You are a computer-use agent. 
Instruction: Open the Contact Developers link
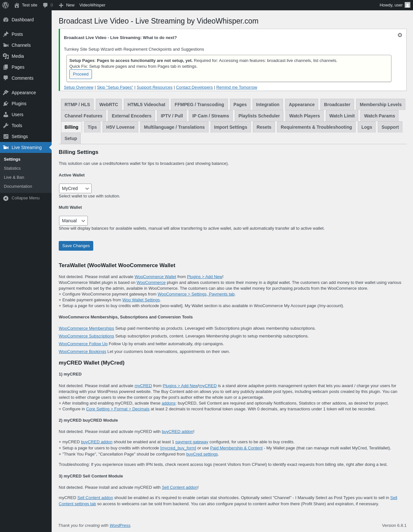point(194,87)
